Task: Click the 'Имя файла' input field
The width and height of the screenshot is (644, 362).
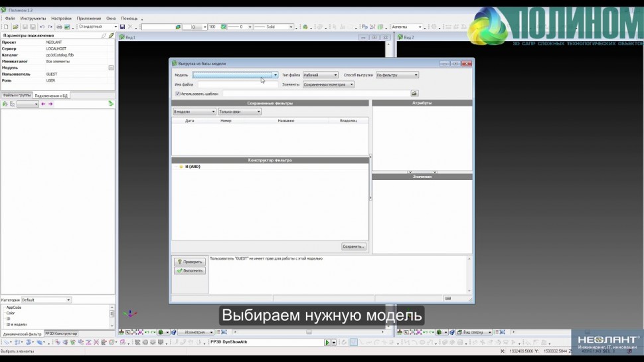Action: [x=228, y=84]
